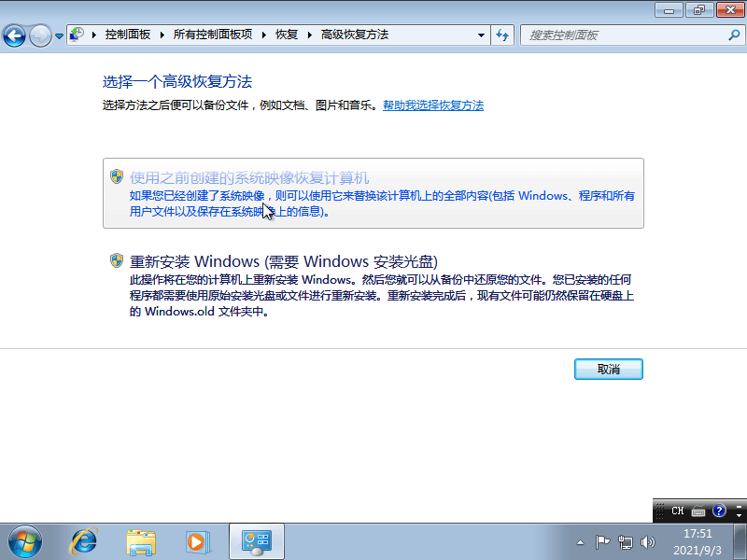Launch Windows Media Player from taskbar
This screenshot has width=747, height=560.
[197, 540]
